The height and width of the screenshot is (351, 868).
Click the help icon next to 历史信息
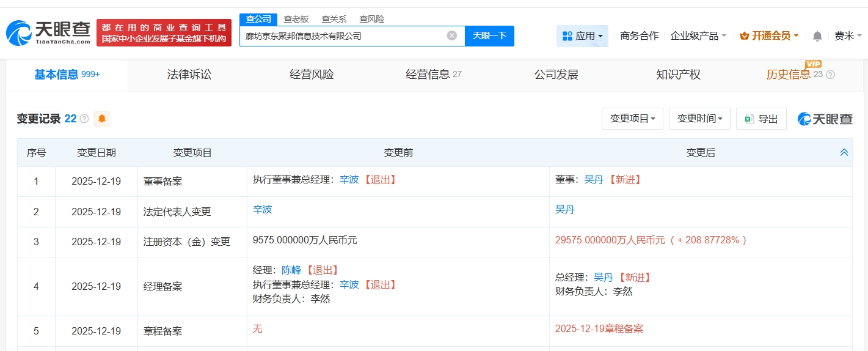(830, 75)
